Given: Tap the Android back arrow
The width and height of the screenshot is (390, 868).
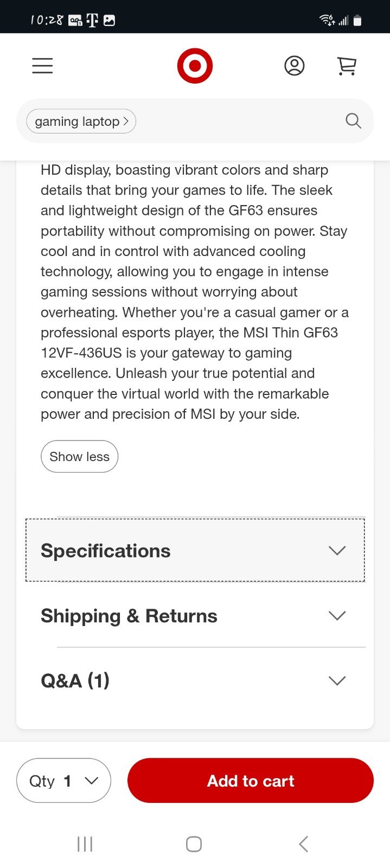Looking at the screenshot, I should tap(303, 844).
